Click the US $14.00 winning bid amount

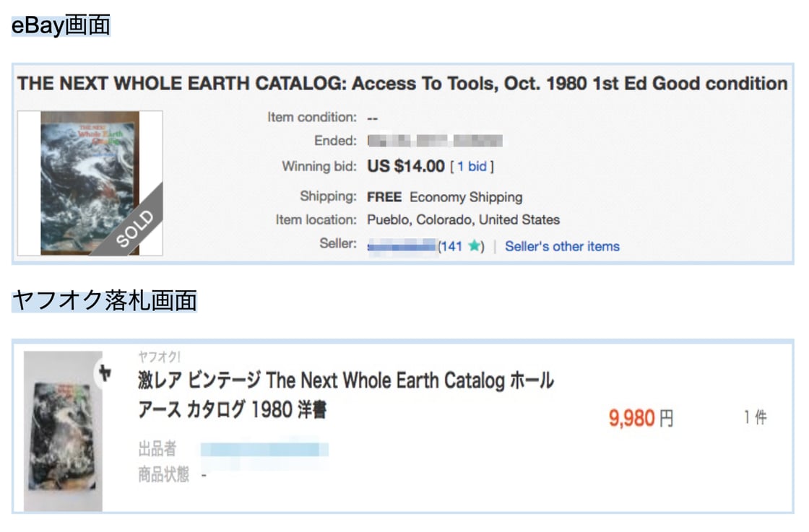point(406,166)
